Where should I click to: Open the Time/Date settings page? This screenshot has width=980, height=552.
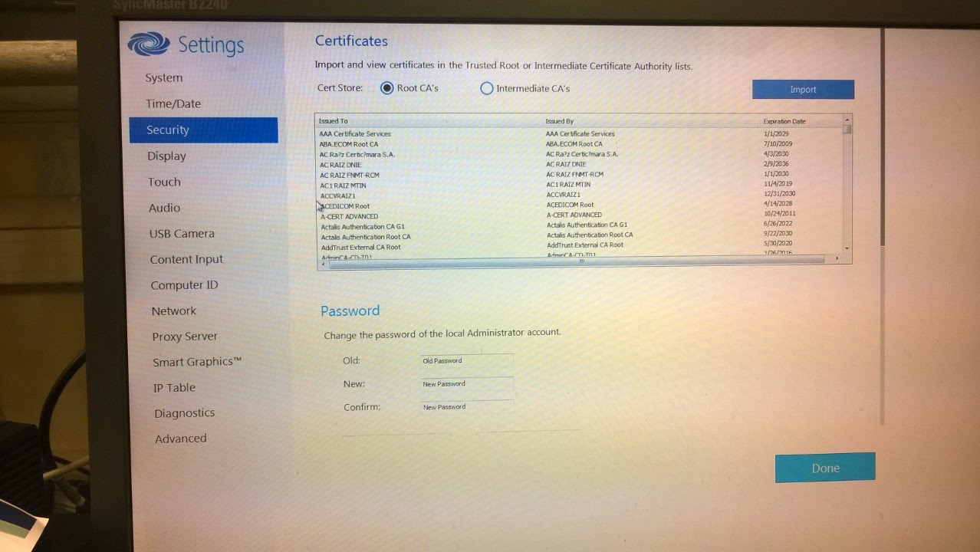173,103
